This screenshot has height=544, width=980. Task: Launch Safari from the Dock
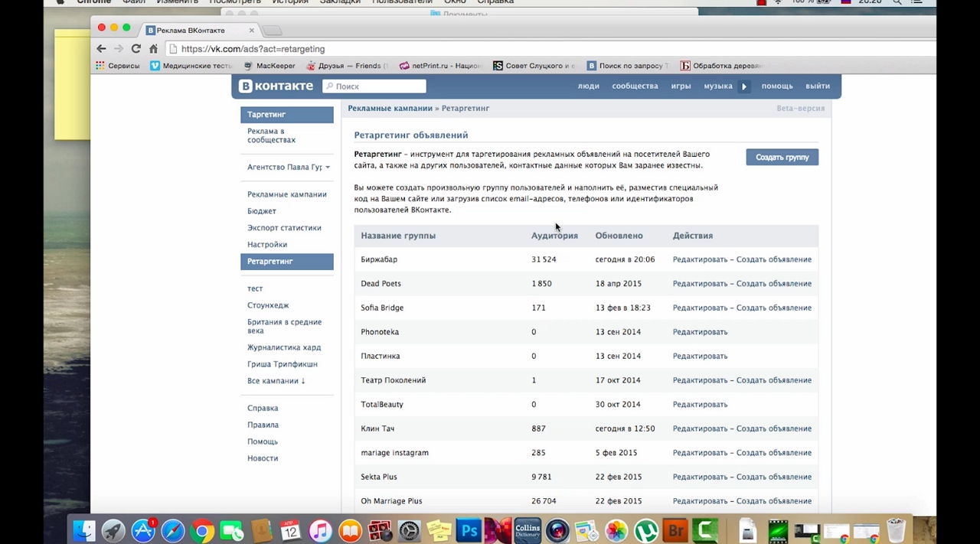173,530
